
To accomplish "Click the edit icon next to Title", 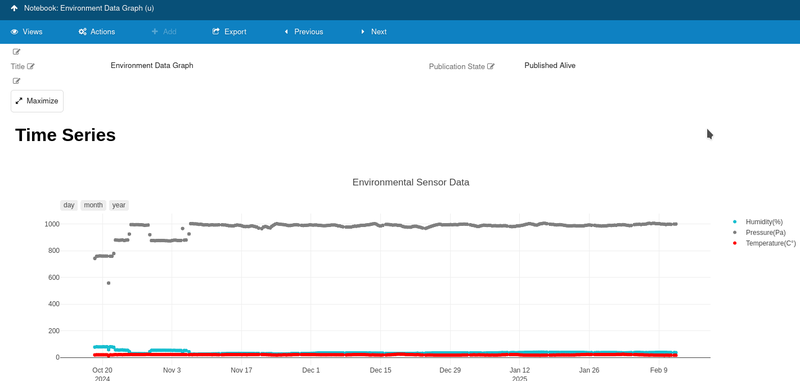I will (31, 66).
